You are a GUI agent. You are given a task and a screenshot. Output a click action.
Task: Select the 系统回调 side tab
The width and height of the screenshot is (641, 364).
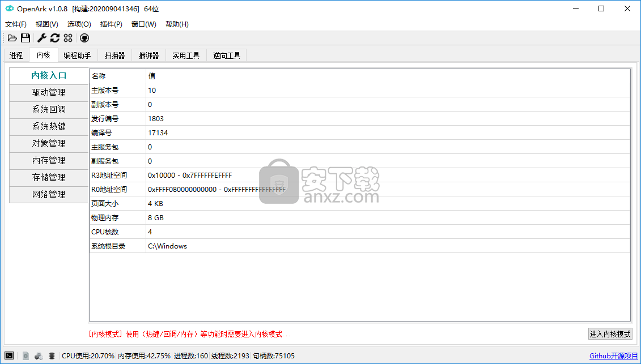click(49, 109)
